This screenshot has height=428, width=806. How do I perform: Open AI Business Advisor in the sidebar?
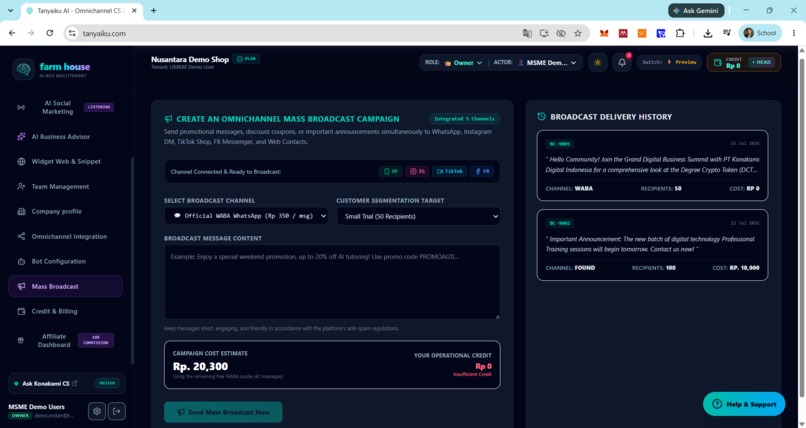click(x=65, y=137)
